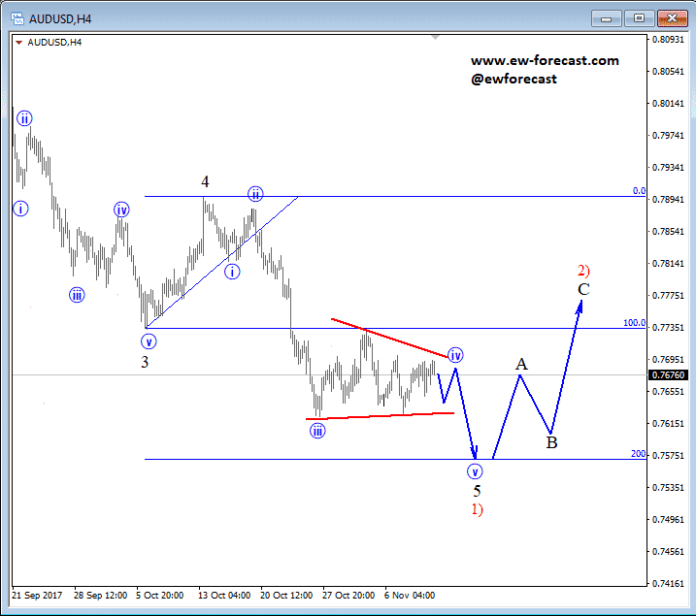
Task: Expand the AUDUSD,H4 red dropdown triangle
Action: tap(18, 43)
